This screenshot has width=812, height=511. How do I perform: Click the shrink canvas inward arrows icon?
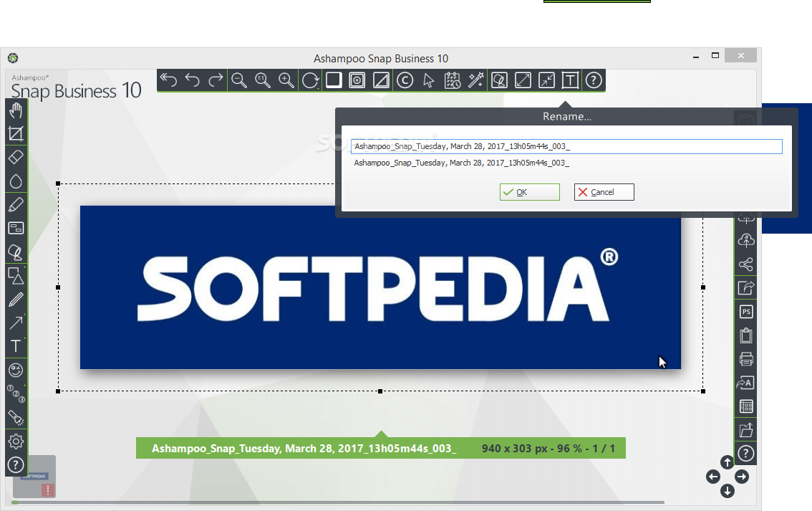click(547, 80)
